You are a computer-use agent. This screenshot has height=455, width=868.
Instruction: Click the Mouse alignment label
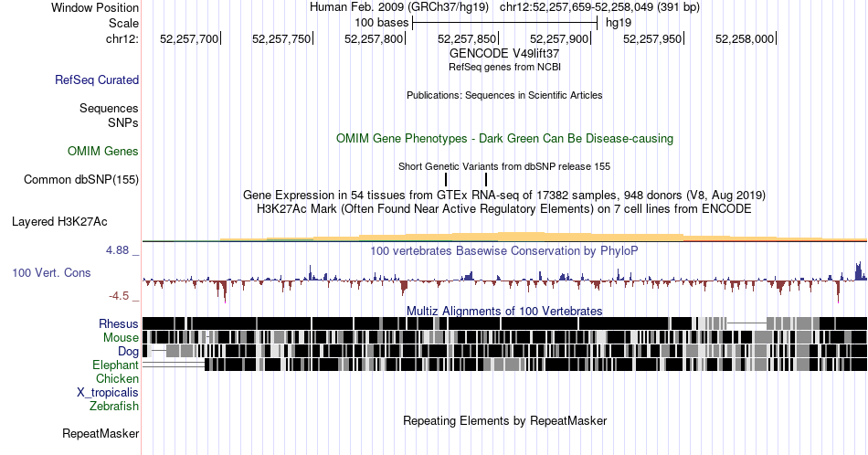[x=121, y=338]
